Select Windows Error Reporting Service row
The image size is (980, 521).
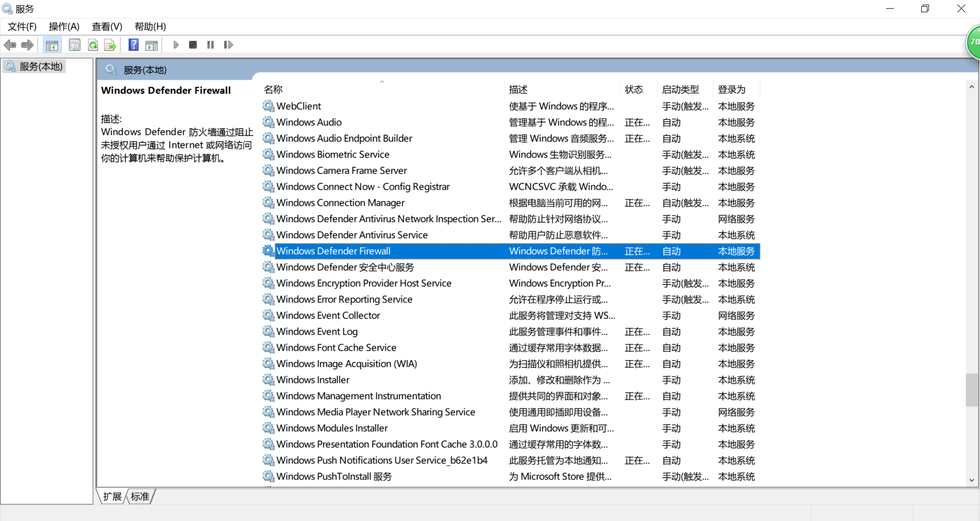point(511,299)
